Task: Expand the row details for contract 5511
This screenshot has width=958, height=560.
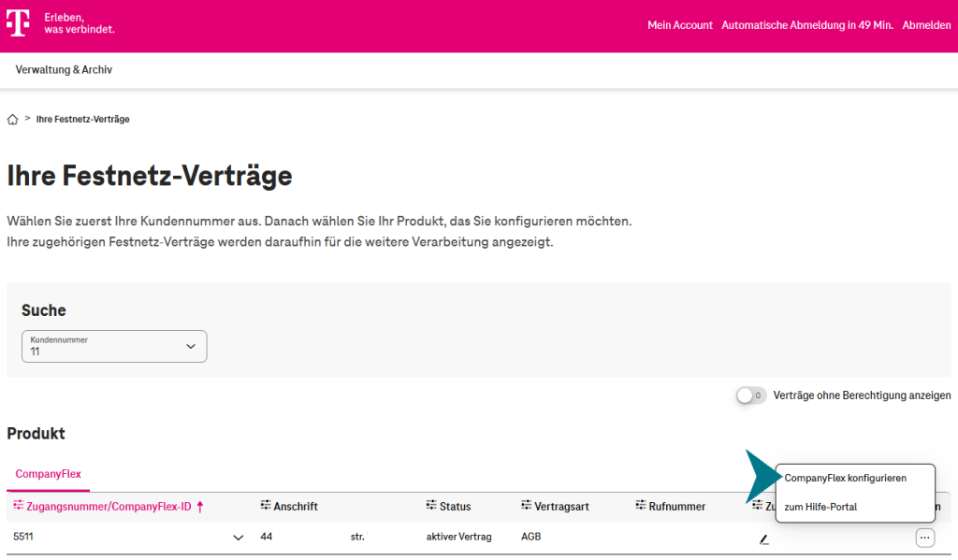Action: (239, 537)
